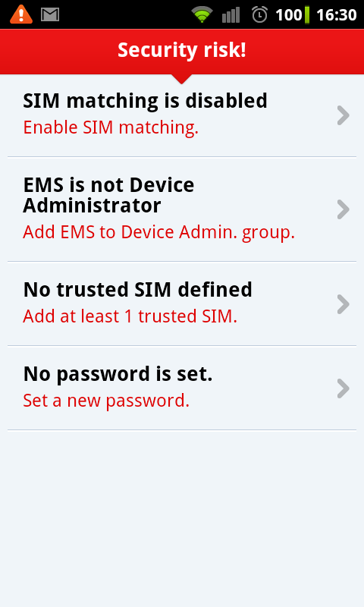
Task: Open the Gmail notification icon
Action: (50, 14)
